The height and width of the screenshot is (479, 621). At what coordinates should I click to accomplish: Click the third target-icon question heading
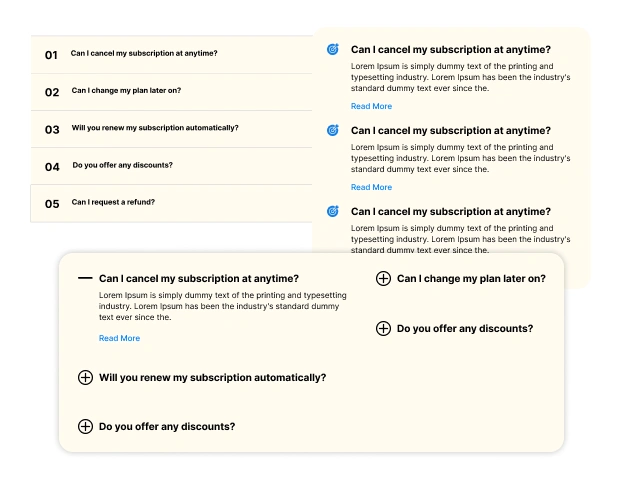pyautogui.click(x=450, y=212)
